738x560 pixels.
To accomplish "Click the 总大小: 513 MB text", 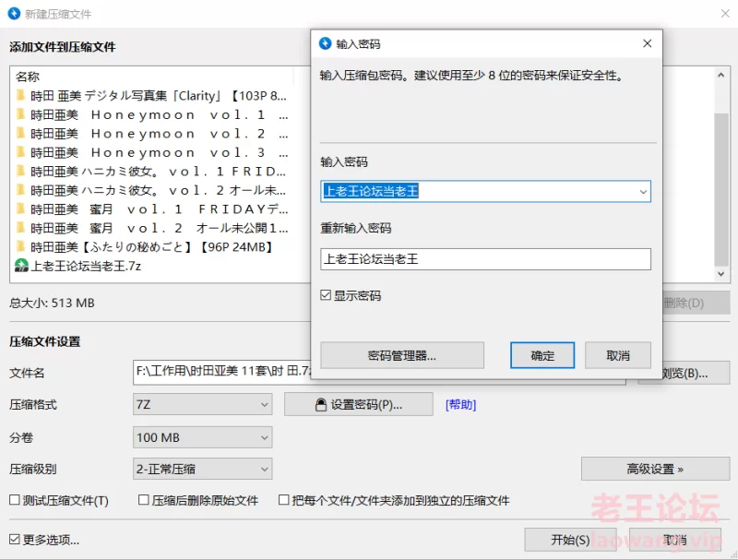I will [x=52, y=303].
